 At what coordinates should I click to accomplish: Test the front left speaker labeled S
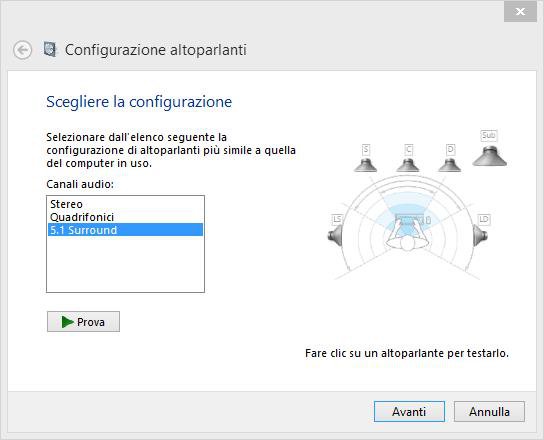pyautogui.click(x=365, y=165)
